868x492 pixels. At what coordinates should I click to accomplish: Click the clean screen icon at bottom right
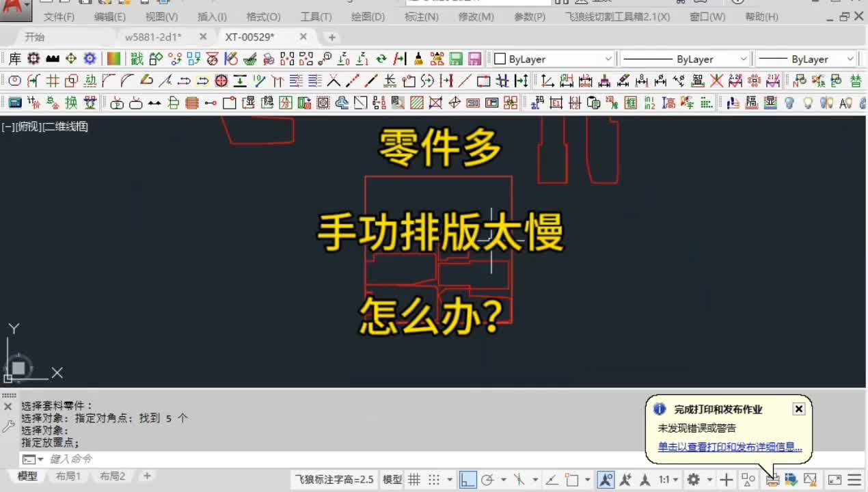coord(833,479)
